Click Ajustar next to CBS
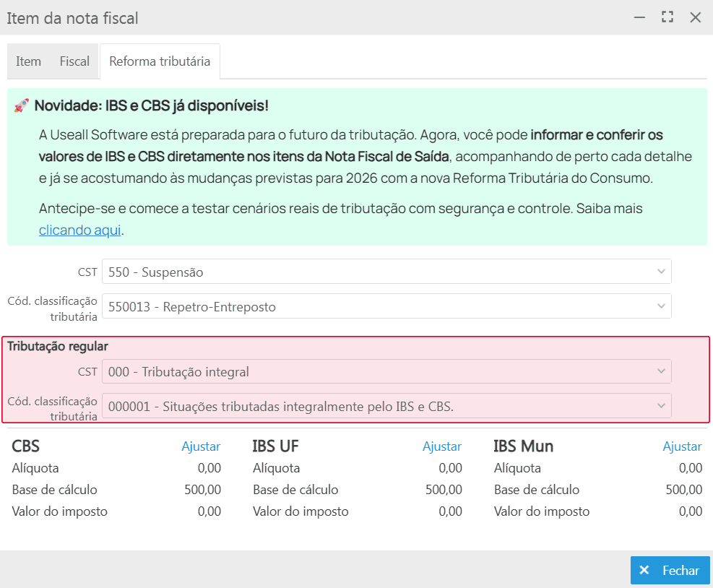 tap(201, 446)
